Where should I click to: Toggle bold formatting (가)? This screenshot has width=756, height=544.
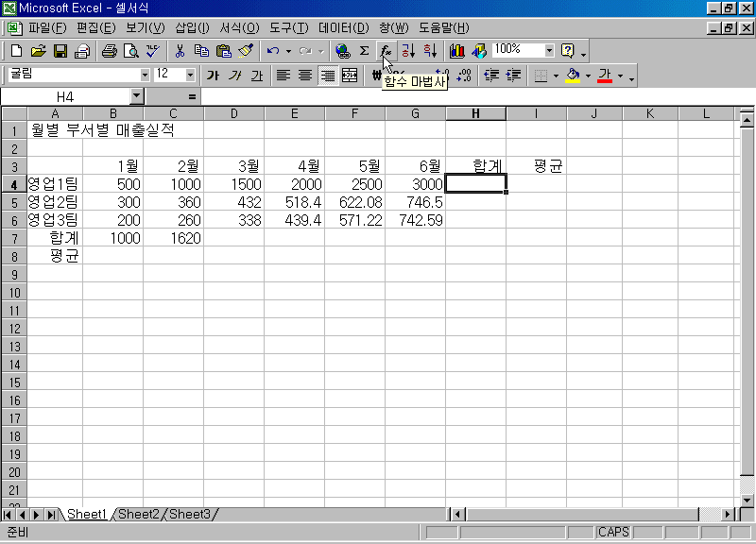click(x=213, y=76)
